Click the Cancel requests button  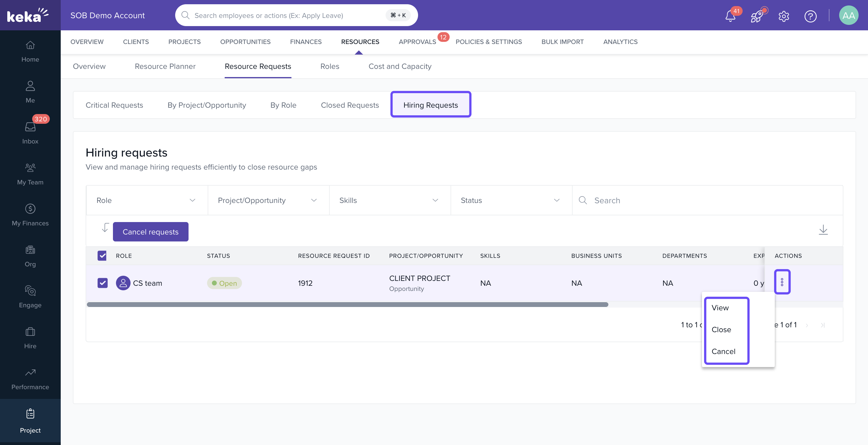pyautogui.click(x=150, y=231)
